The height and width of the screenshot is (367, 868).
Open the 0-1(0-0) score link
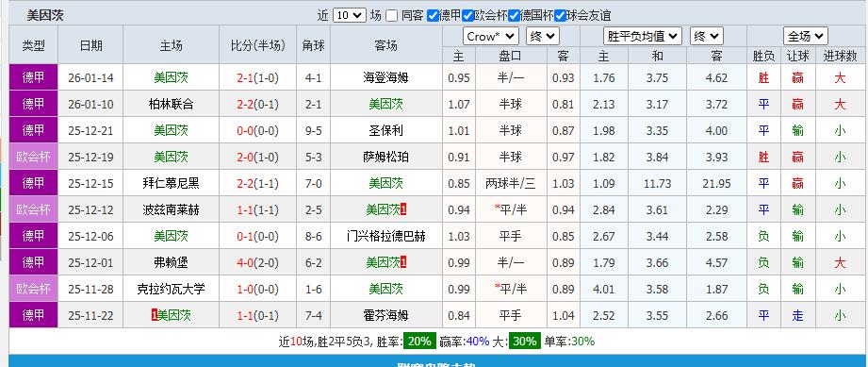[x=257, y=236]
